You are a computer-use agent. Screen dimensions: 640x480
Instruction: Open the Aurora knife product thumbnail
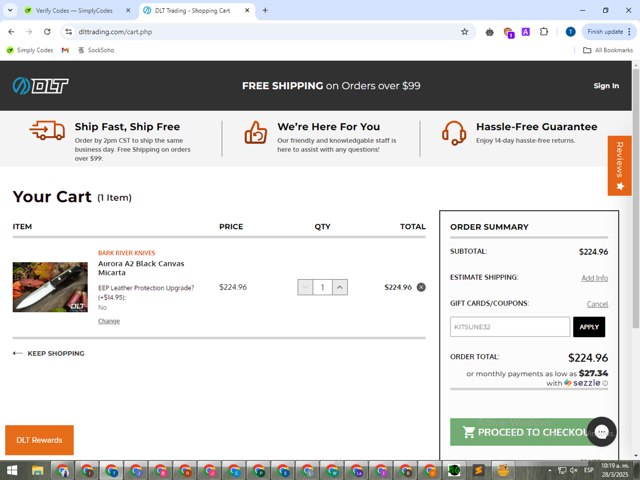(x=50, y=287)
